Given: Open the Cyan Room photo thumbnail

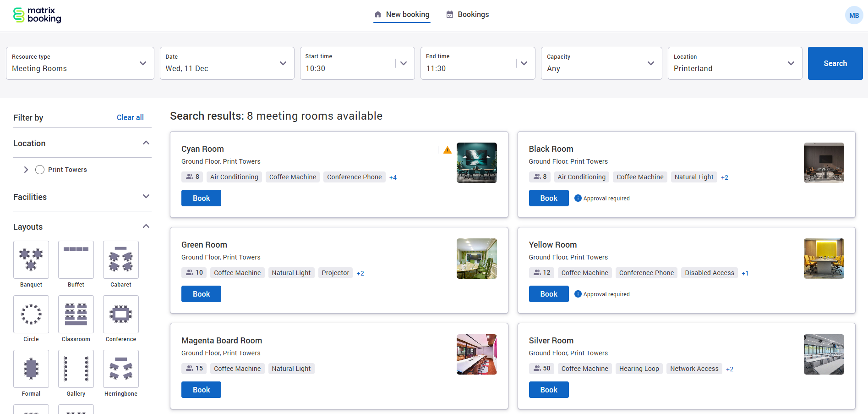Looking at the screenshot, I should [477, 163].
